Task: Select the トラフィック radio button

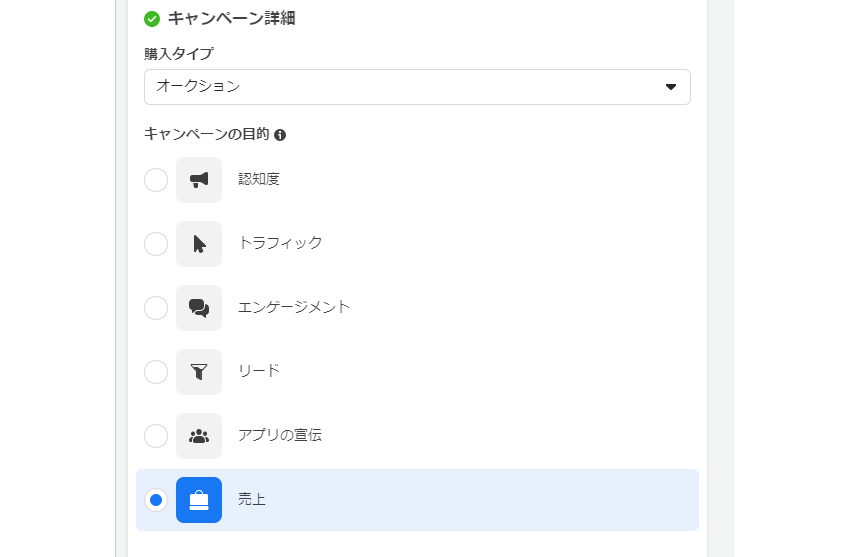Action: pos(156,244)
